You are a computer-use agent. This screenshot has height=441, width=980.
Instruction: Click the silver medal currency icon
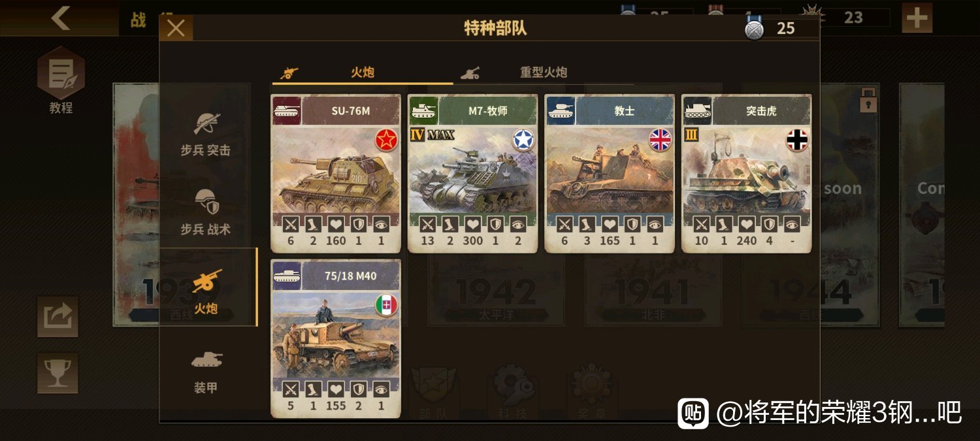tap(755, 29)
